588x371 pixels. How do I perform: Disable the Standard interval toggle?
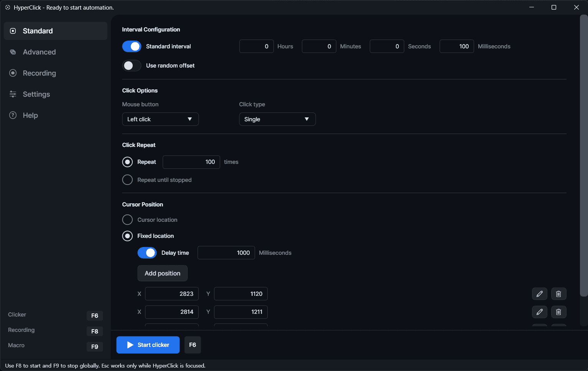(132, 46)
